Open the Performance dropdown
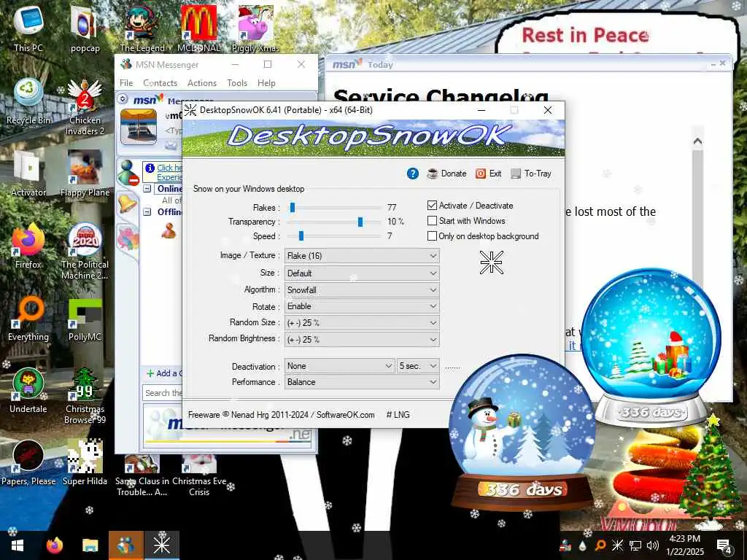Screen dimensions: 747x560 tap(362, 382)
